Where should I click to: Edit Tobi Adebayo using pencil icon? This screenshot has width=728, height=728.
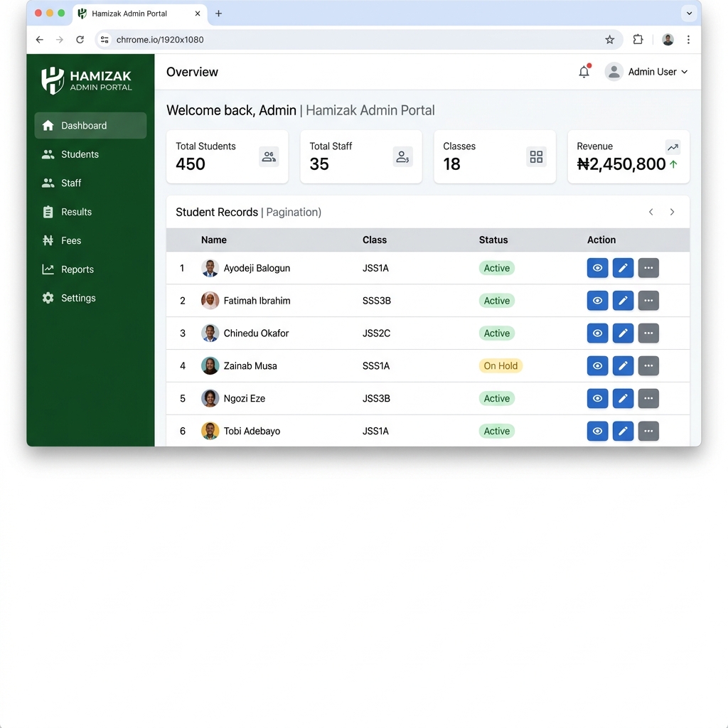[623, 431]
